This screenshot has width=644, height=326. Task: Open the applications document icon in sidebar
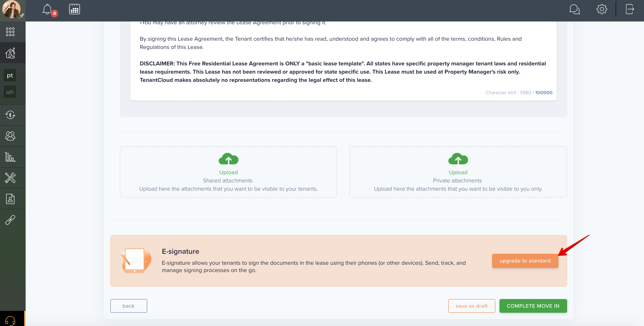(10, 199)
